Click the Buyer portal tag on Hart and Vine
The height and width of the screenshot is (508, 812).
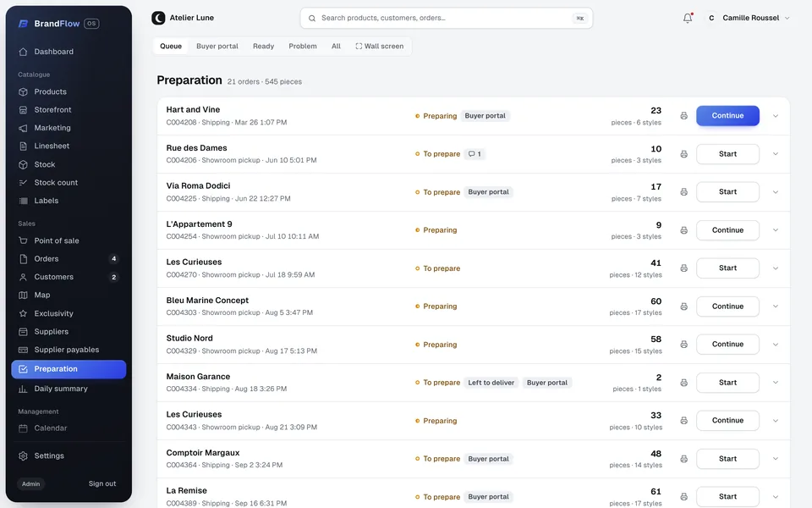[486, 116]
